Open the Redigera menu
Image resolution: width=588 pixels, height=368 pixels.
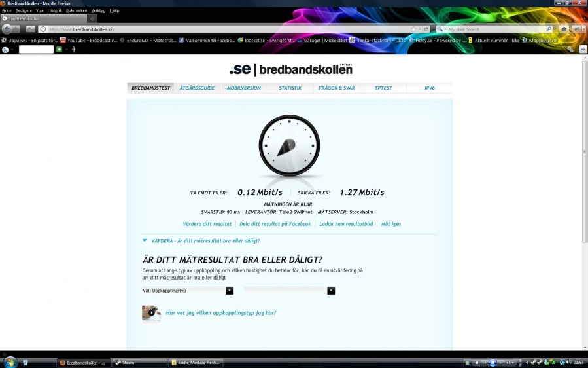coord(24,10)
